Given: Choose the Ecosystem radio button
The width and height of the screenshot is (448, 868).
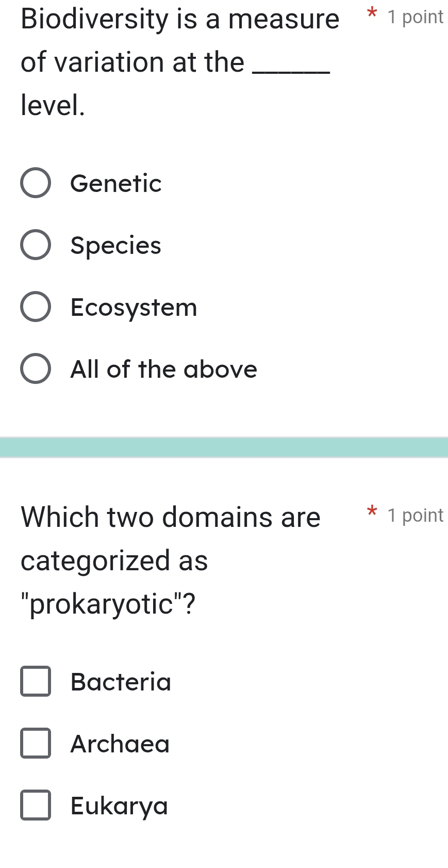Looking at the screenshot, I should click(x=36, y=307).
